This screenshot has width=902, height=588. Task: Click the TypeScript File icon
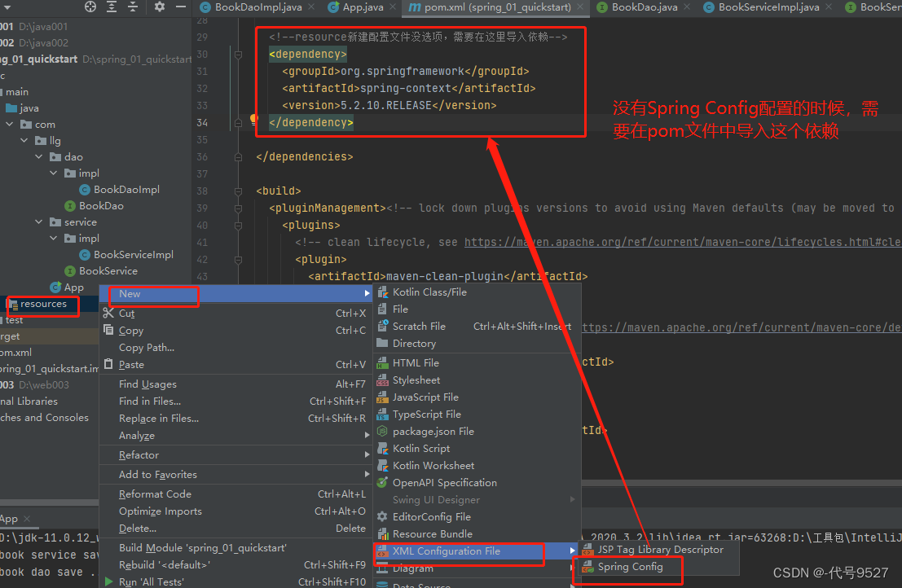pyautogui.click(x=382, y=415)
